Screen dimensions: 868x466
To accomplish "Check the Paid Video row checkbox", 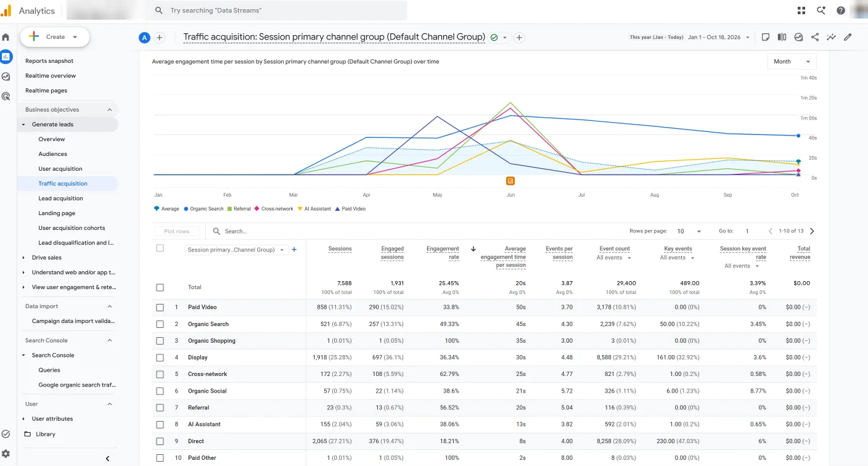I will [160, 307].
